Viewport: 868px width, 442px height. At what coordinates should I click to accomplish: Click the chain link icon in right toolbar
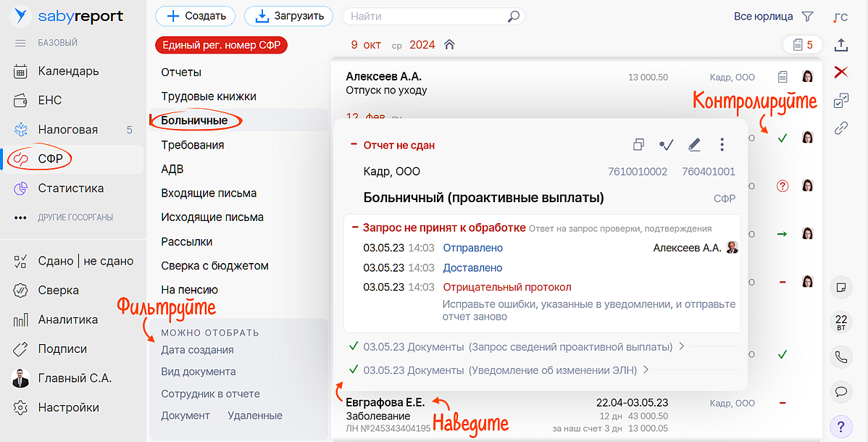[x=840, y=128]
